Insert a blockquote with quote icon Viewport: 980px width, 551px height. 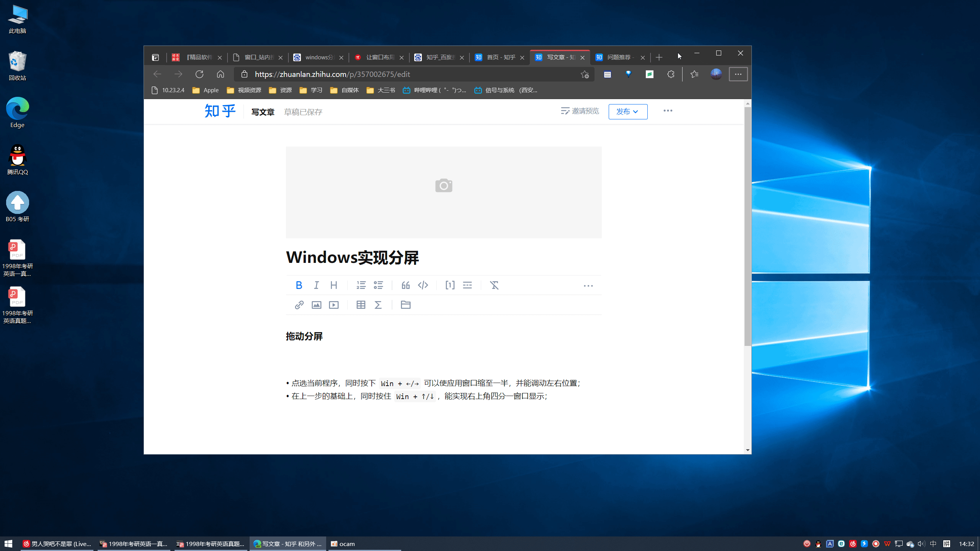[406, 285]
